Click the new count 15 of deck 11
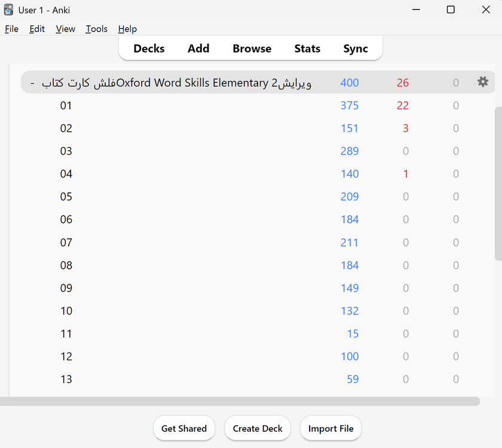This screenshot has height=448, width=502. click(353, 334)
